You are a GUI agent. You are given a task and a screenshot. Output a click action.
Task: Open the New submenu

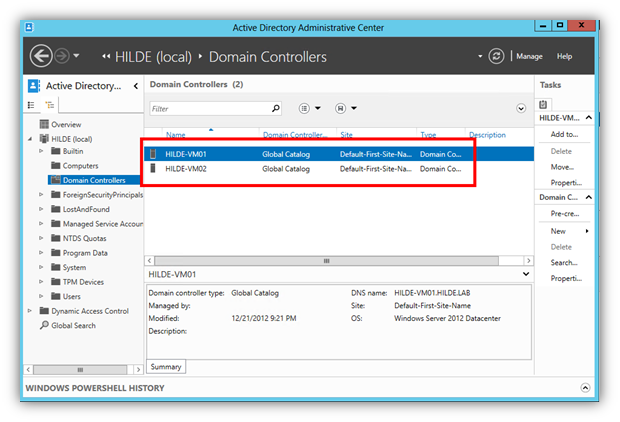click(569, 231)
